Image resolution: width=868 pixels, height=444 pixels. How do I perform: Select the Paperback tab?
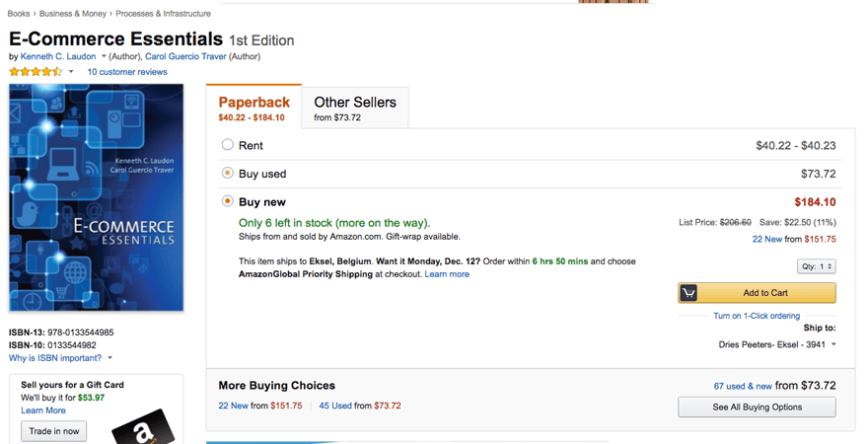pos(253,108)
